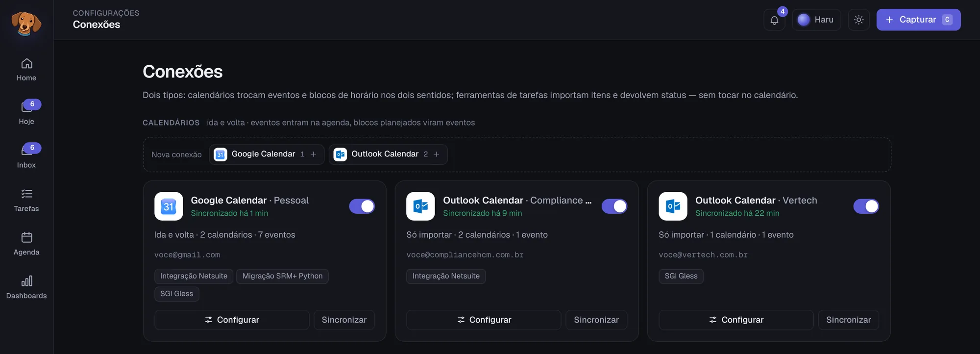Click SGI Gless tag in Vertech card
Screen dimensions: 980x354
pos(681,276)
